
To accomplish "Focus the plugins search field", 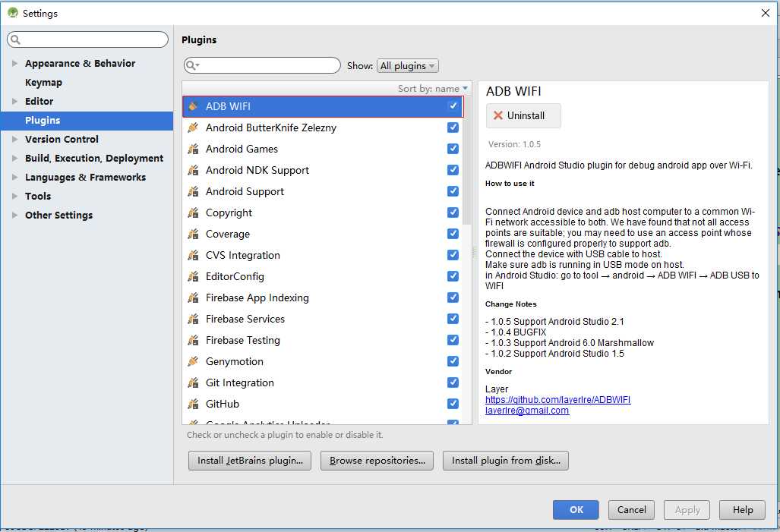I will tap(262, 65).
